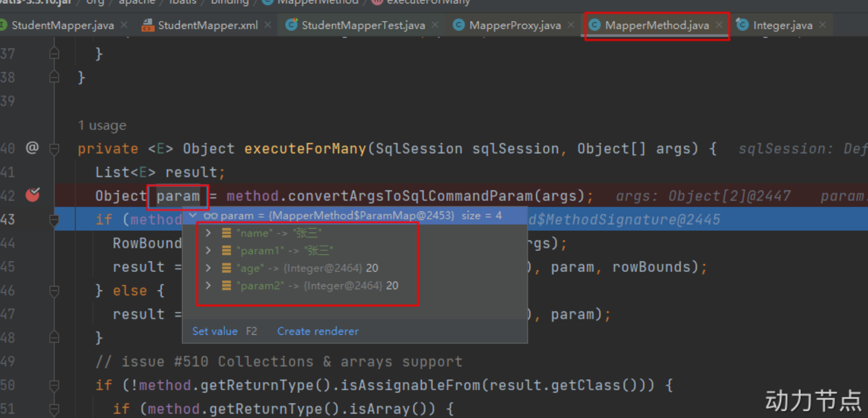The height and width of the screenshot is (418, 868).
Task: Close the MapperMethod.java tab
Action: point(719,25)
